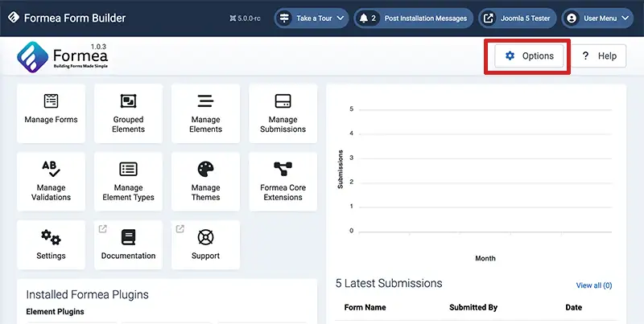Open the Joomla 5 Tester site link

click(517, 18)
